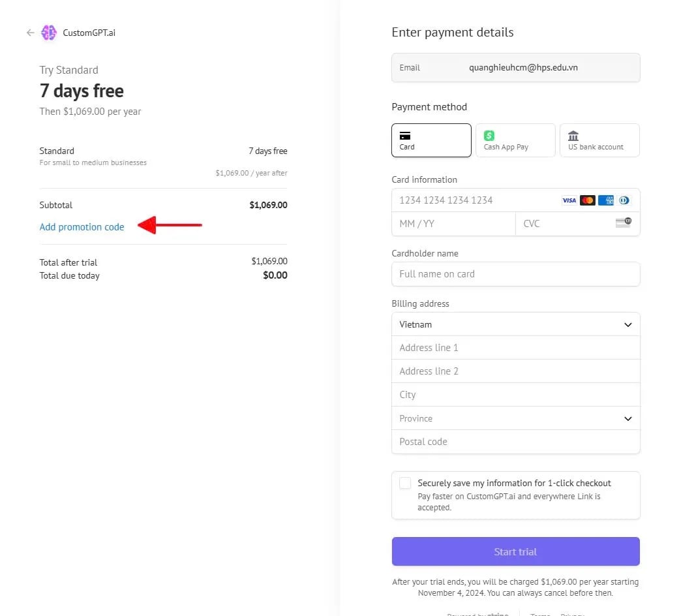
Task: Click the Diners Club icon
Action: [x=624, y=200]
